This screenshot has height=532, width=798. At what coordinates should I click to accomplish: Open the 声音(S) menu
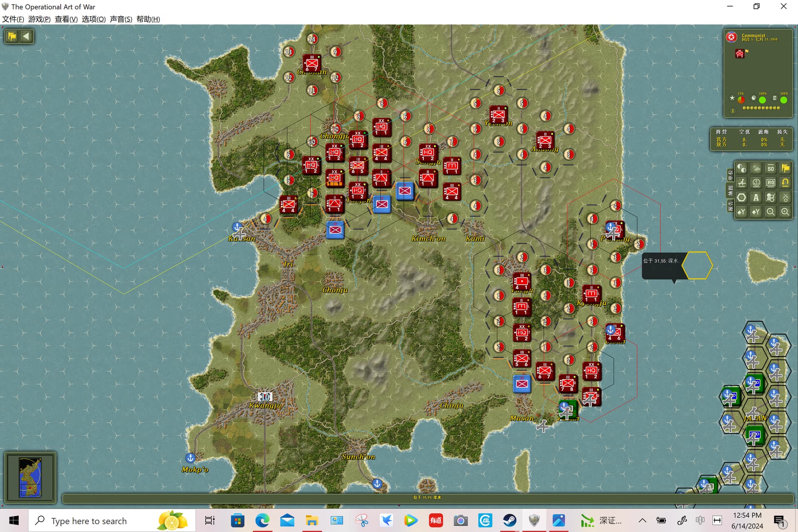pyautogui.click(x=121, y=19)
